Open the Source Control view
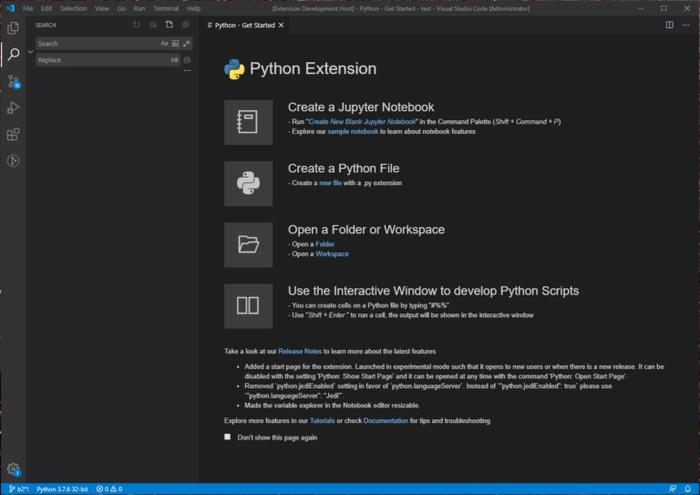The height and width of the screenshot is (495, 700). click(x=13, y=81)
